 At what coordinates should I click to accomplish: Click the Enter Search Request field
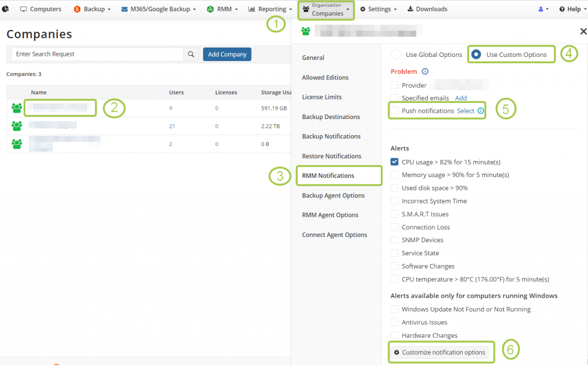97,54
